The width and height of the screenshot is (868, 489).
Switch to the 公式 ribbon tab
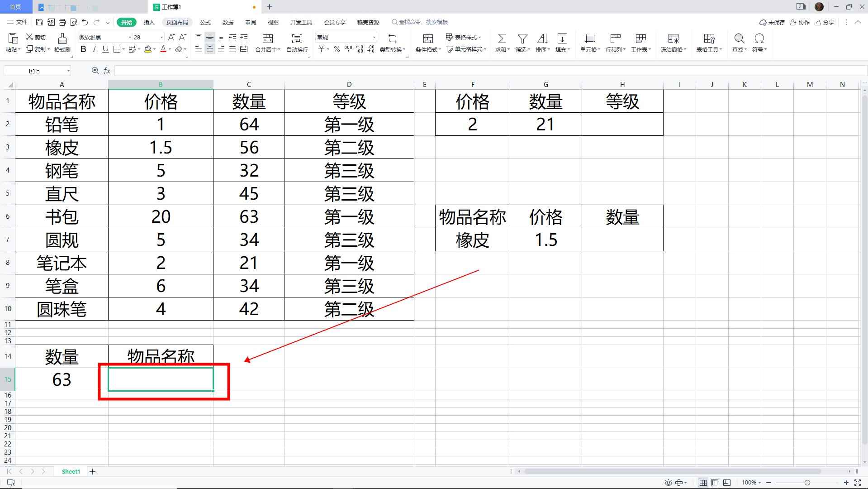pos(205,22)
